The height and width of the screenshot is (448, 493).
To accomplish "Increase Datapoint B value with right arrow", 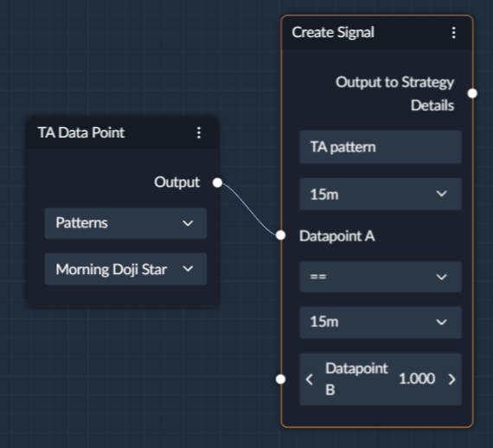I will click(x=451, y=379).
